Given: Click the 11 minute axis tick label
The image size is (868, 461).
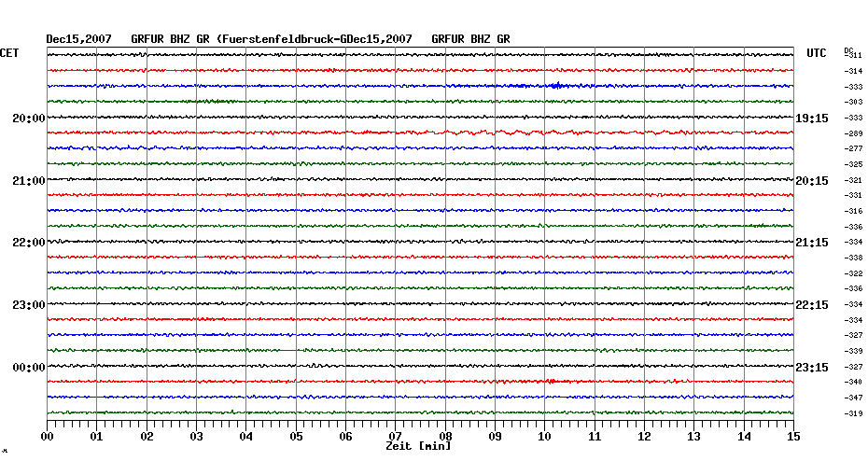Looking at the screenshot, I should coord(595,437).
